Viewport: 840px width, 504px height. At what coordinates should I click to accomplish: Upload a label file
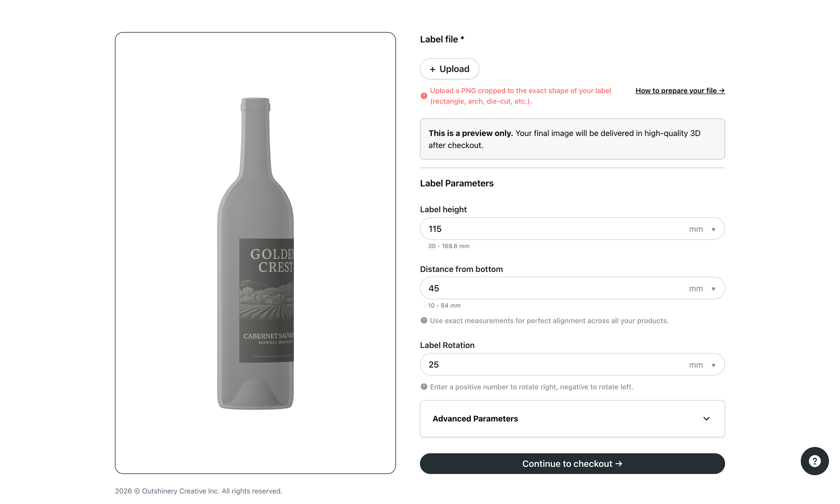pos(449,69)
